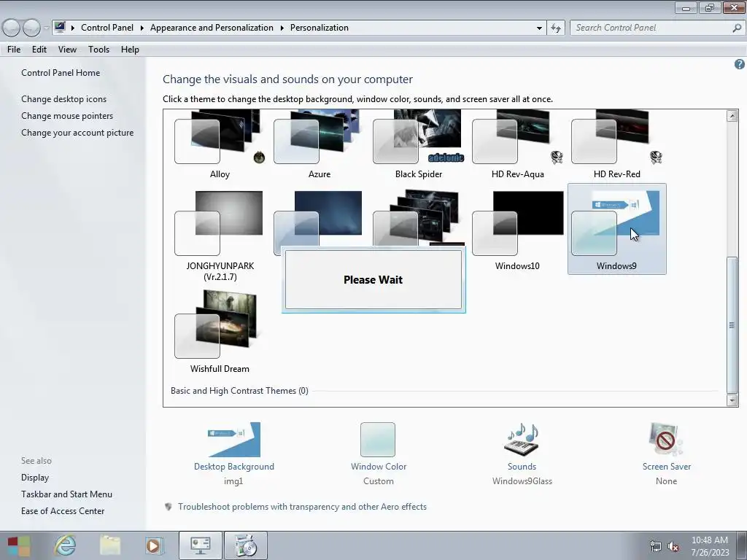Open the View menu

[67, 50]
